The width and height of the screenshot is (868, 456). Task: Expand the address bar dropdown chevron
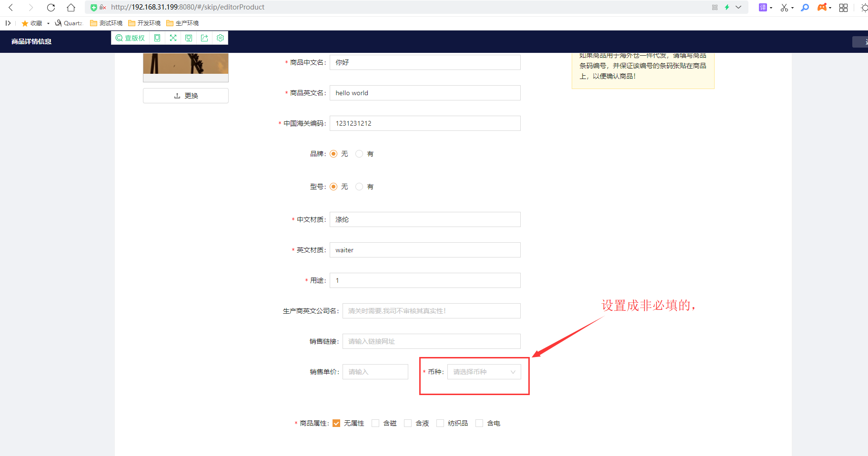click(738, 7)
